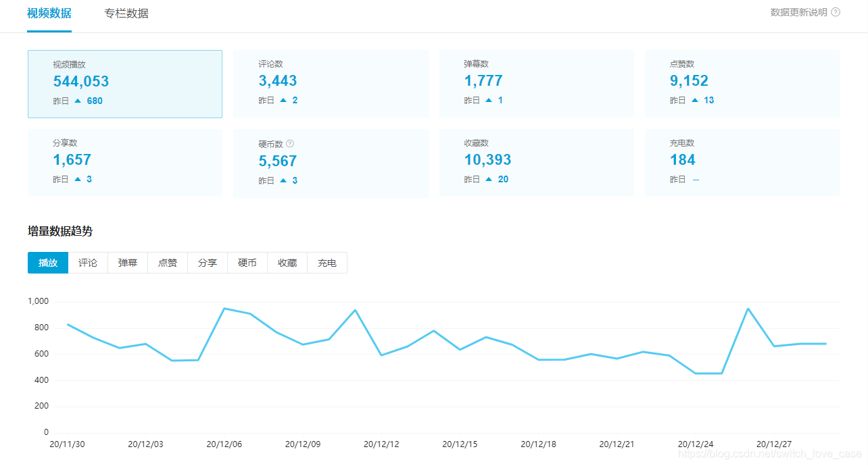Viewport: 868px width, 466px height.
Task: Select the 评论 trend tab
Action: click(88, 263)
